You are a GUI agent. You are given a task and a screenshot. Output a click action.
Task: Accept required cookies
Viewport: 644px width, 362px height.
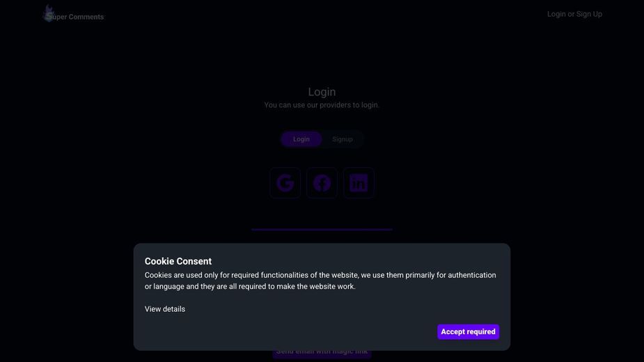click(x=469, y=331)
